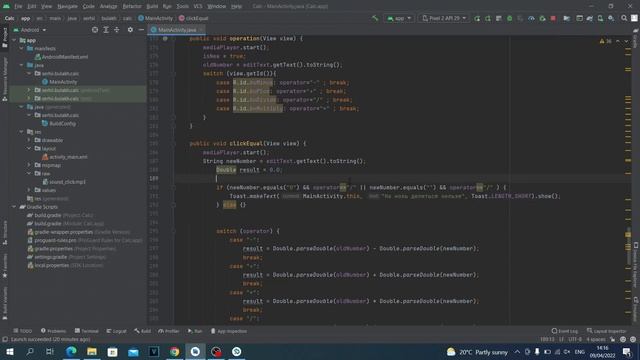Image resolution: width=640 pixels, height=360 pixels.
Task: Open the TODO tool window
Action: (23, 331)
